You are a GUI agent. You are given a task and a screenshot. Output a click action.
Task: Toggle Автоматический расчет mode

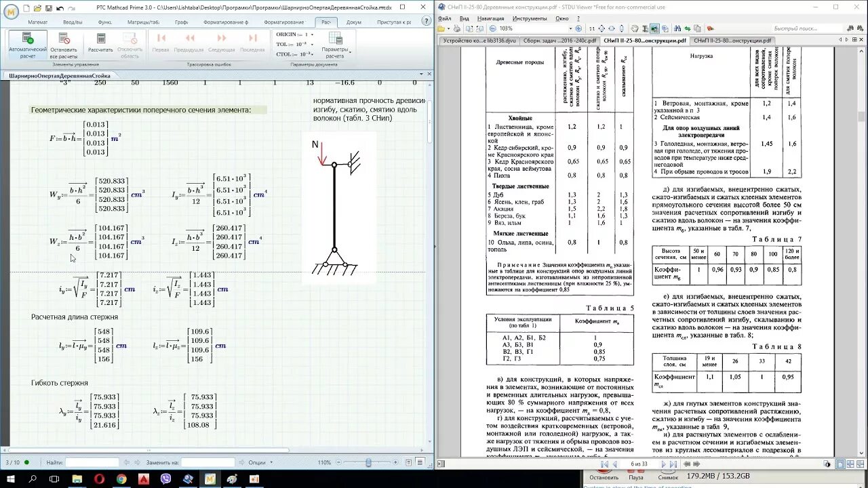28,45
